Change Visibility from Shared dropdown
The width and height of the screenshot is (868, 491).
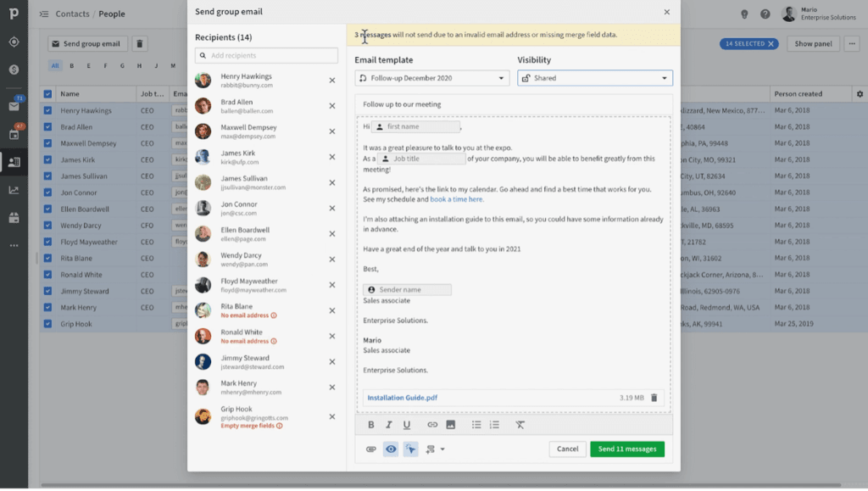click(593, 75)
